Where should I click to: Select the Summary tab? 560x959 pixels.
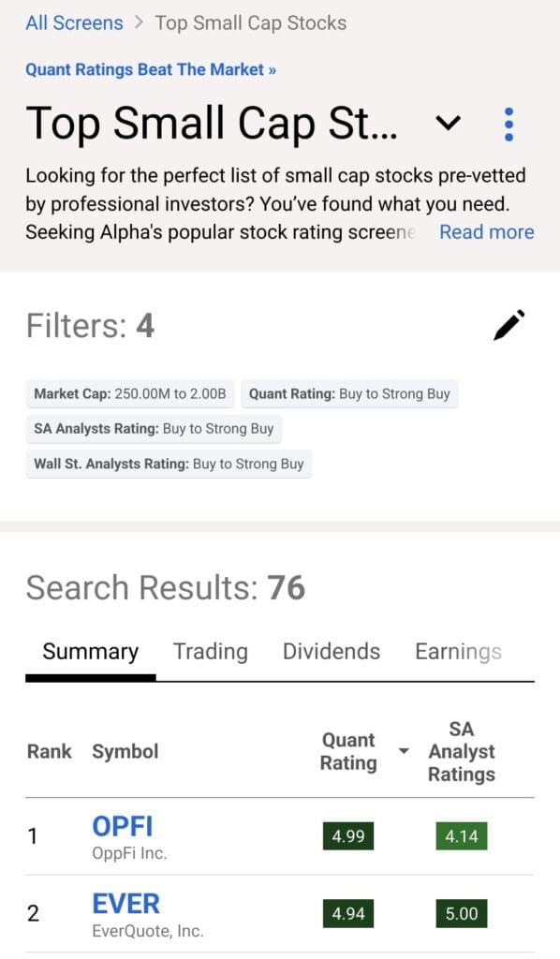point(89,651)
